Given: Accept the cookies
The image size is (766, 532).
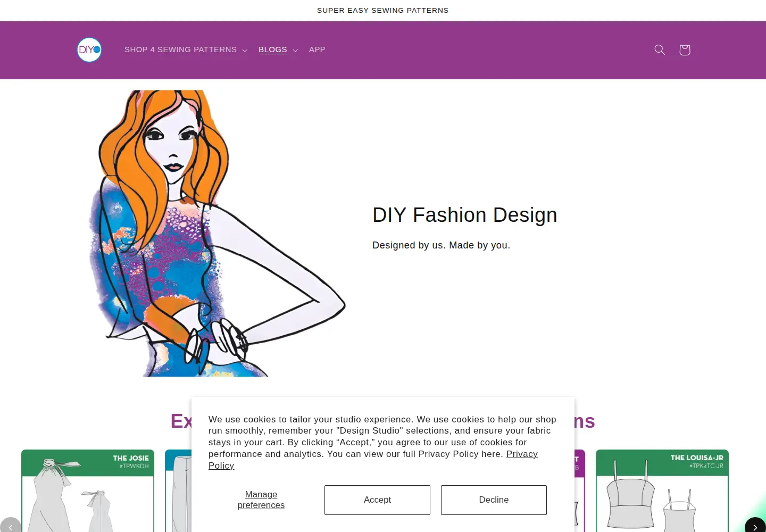Looking at the screenshot, I should (377, 500).
